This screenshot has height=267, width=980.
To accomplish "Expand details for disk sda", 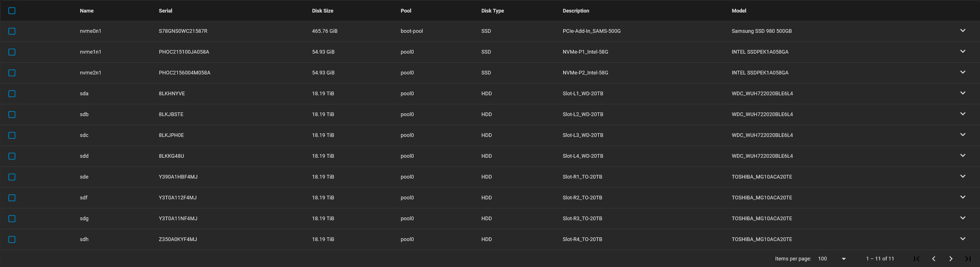I will pos(963,93).
